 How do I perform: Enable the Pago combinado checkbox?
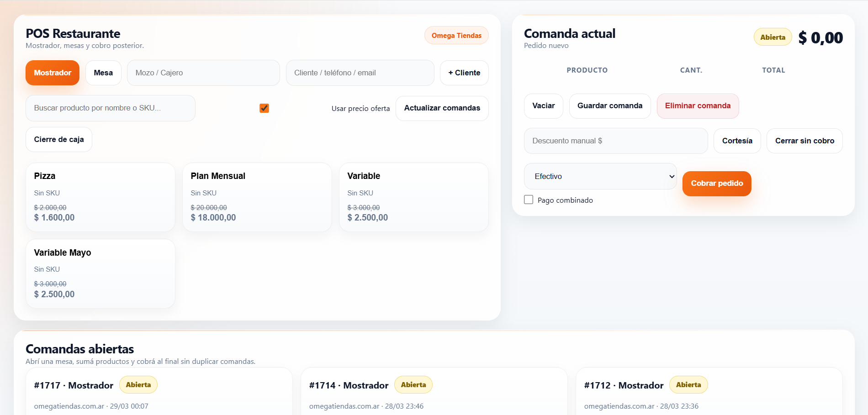529,200
